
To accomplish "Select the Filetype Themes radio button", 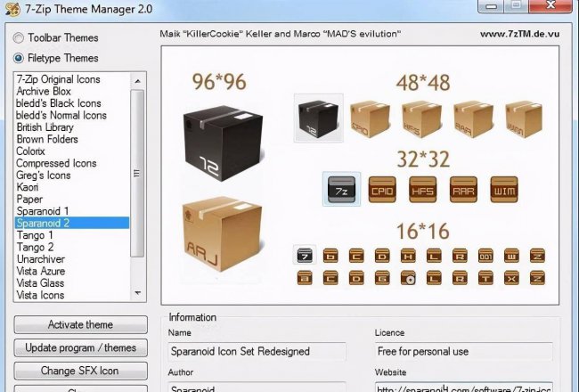I will coord(18,58).
